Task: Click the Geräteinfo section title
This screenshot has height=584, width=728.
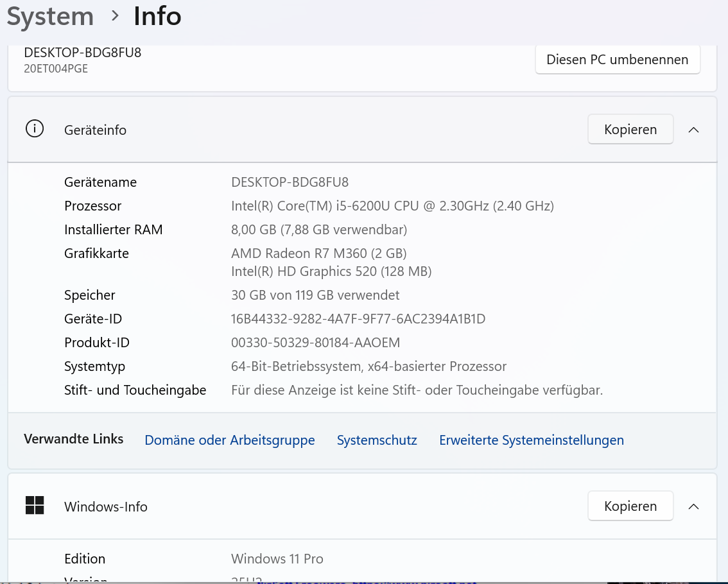Action: coord(95,130)
